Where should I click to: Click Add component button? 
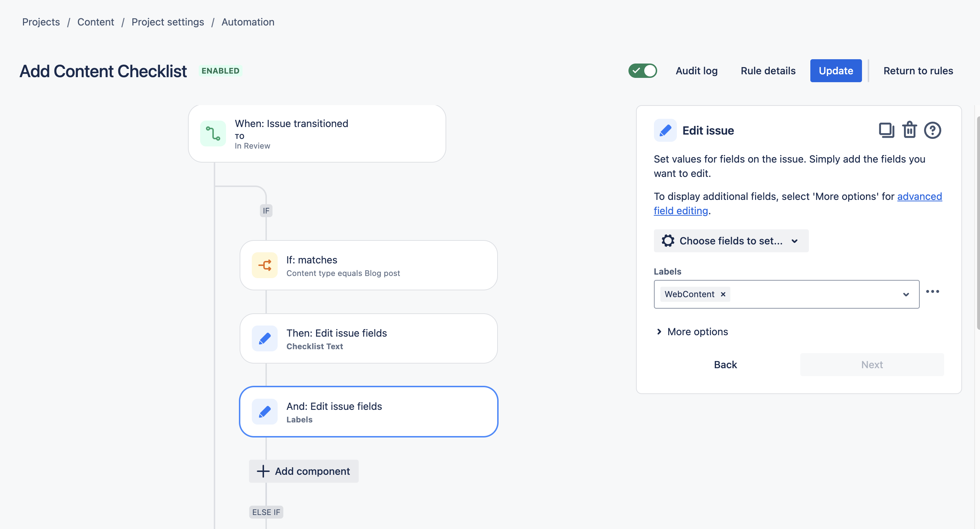303,471
